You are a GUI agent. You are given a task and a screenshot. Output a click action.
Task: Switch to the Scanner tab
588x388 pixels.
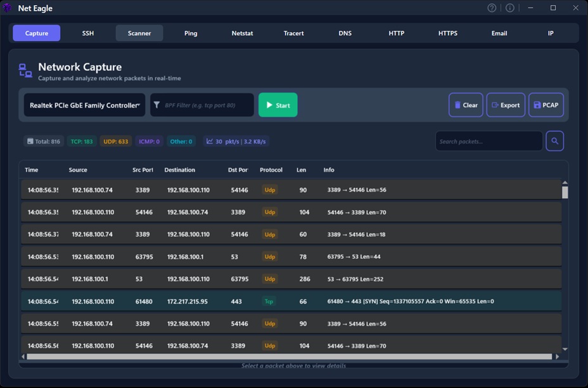(x=139, y=32)
